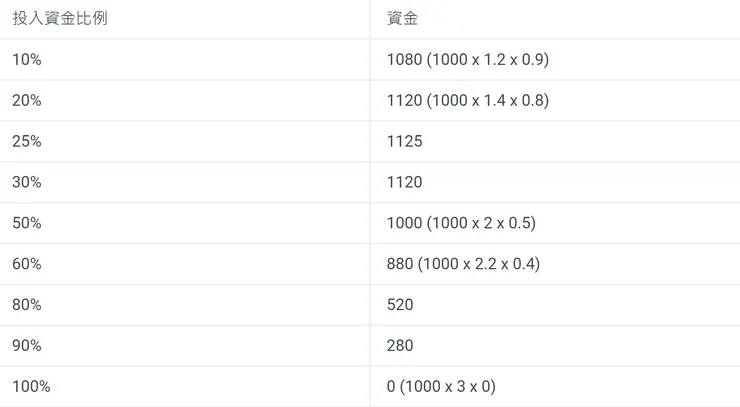This screenshot has height=407, width=740.
Task: Select the 100% cell
Action: point(30,386)
